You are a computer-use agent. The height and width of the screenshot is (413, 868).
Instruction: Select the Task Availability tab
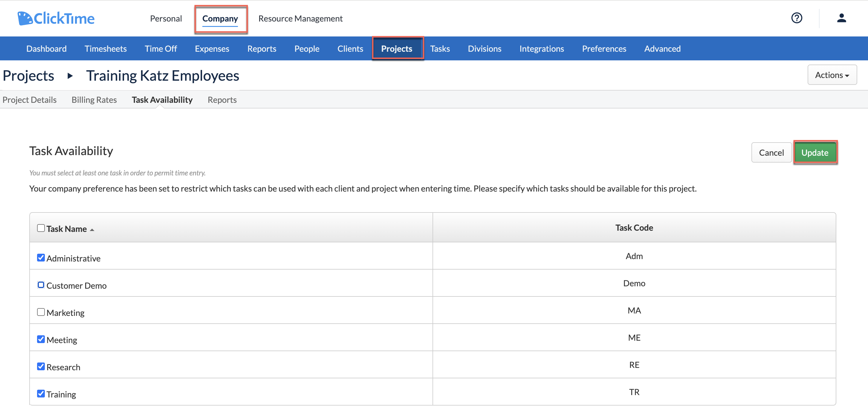(x=162, y=100)
